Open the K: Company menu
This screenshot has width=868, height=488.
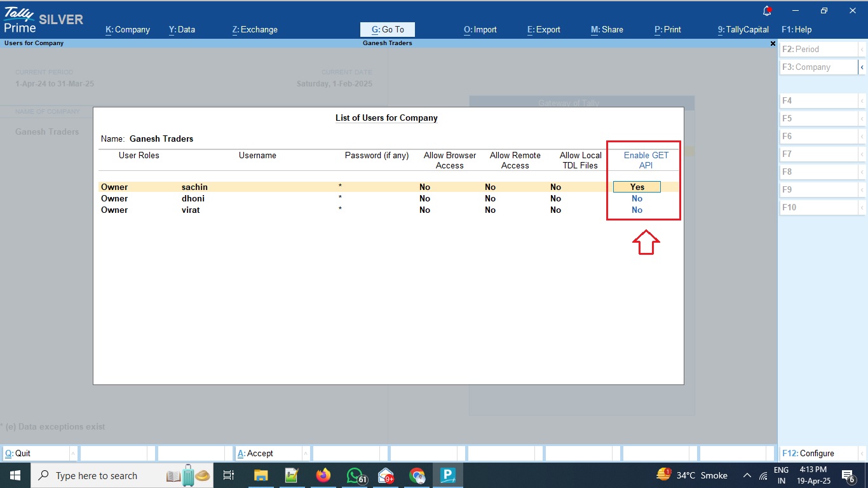click(x=128, y=29)
